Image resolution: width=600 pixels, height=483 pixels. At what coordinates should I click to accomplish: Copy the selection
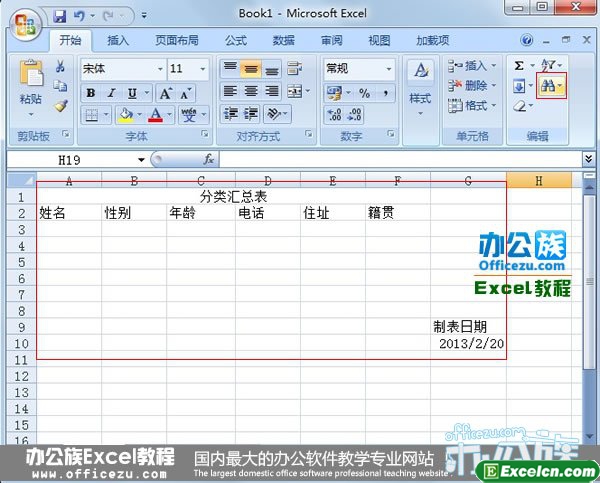pos(60,86)
